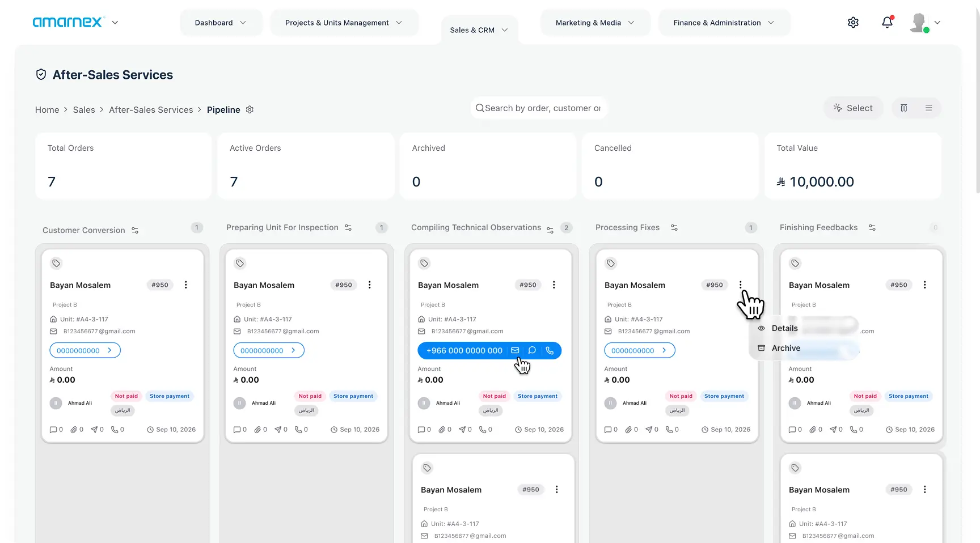The width and height of the screenshot is (980, 543).
Task: Click the Sep 10, 2026 date on the Preparing Unit For Inspection card
Action: pos(355,430)
